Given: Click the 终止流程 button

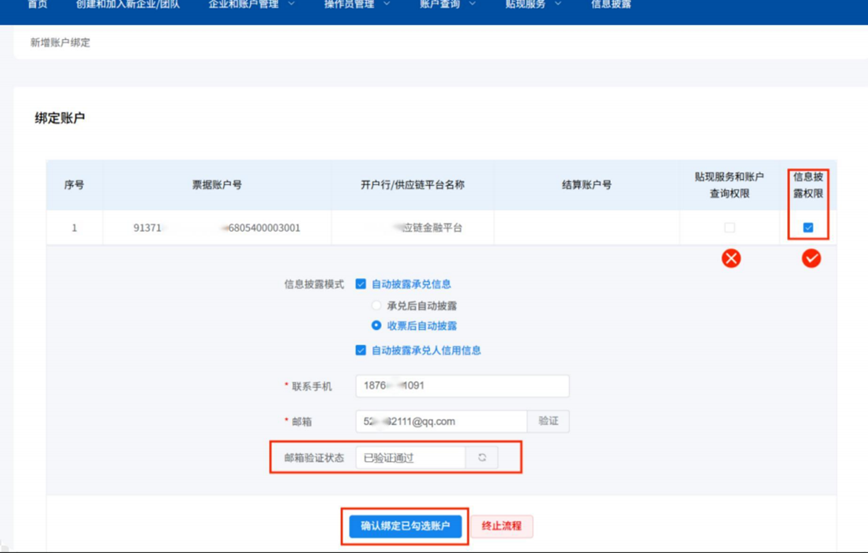Looking at the screenshot, I should pyautogui.click(x=502, y=526).
